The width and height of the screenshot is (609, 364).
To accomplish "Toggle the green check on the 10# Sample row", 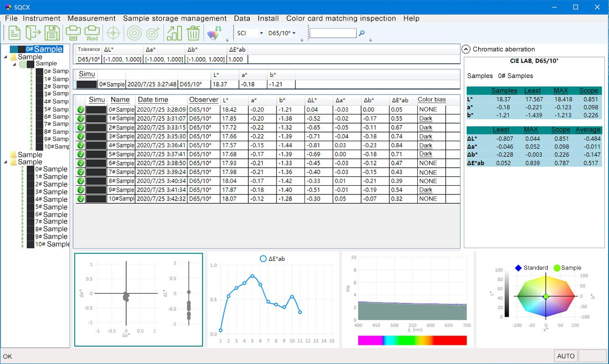I will click(80, 199).
